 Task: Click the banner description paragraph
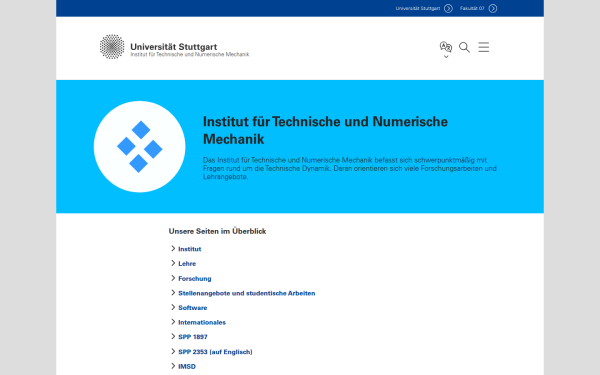pyautogui.click(x=350, y=168)
